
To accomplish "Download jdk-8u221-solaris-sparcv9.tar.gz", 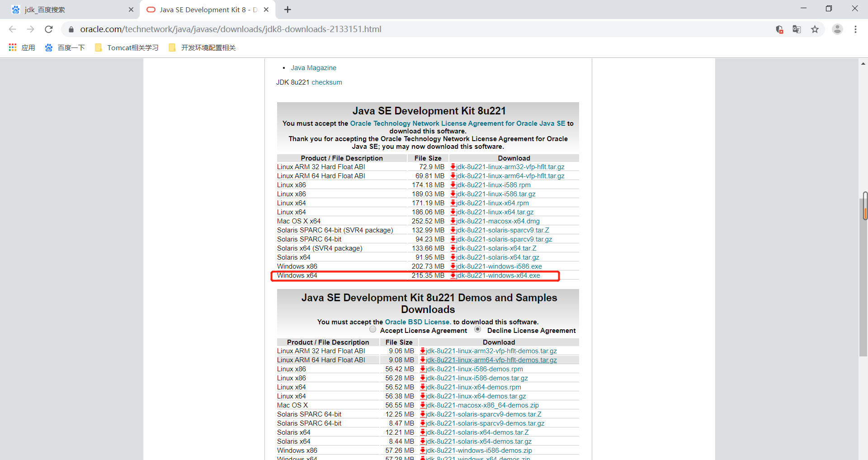I will click(x=504, y=239).
